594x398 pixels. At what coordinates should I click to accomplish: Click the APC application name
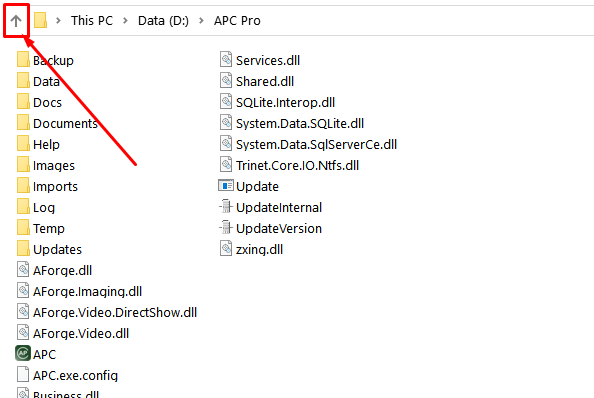coord(44,355)
